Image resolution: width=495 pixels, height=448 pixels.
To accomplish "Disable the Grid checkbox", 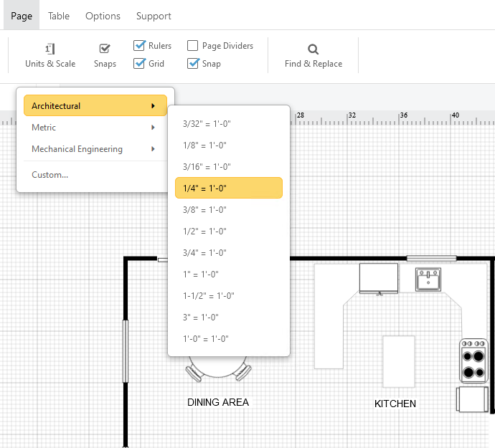I will 141,64.
